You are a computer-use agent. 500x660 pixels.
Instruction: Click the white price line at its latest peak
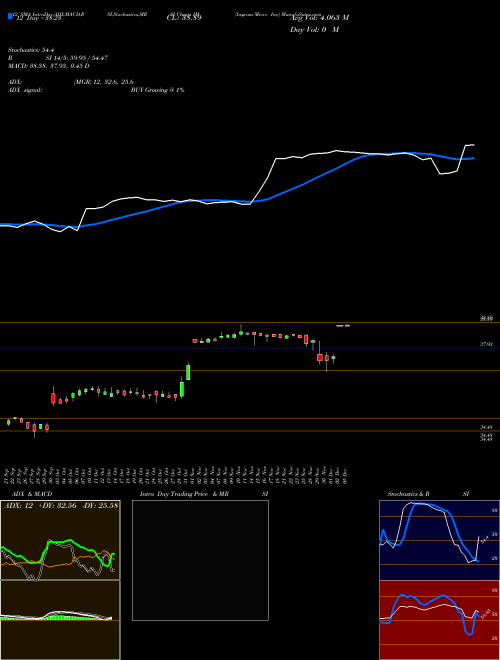470,145
